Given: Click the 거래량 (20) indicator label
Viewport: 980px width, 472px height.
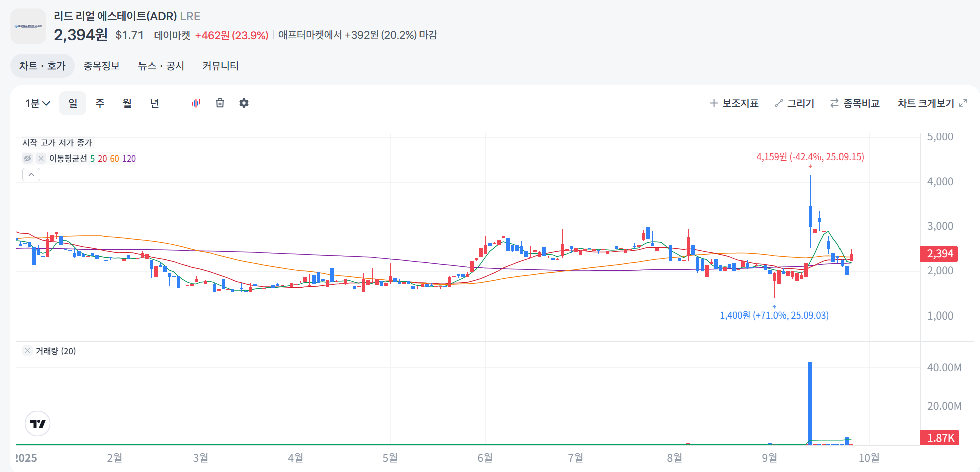Looking at the screenshot, I should coord(56,351).
